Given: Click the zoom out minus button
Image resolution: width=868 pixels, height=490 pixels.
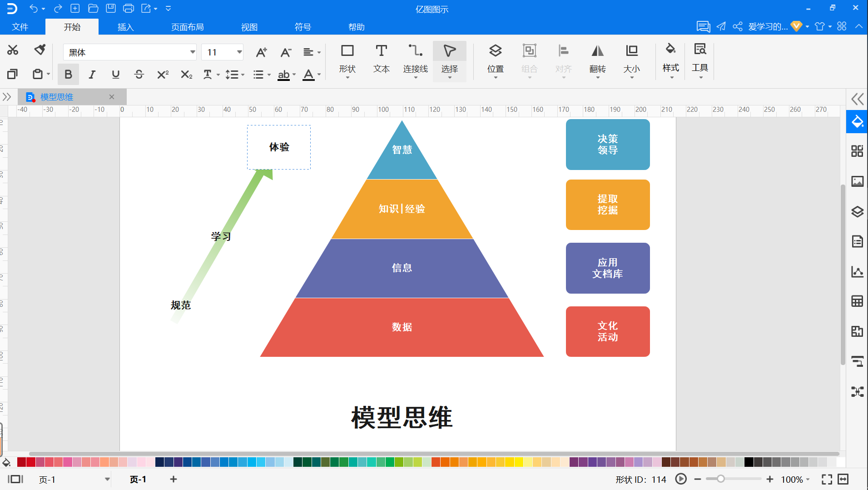Looking at the screenshot, I should point(698,479).
